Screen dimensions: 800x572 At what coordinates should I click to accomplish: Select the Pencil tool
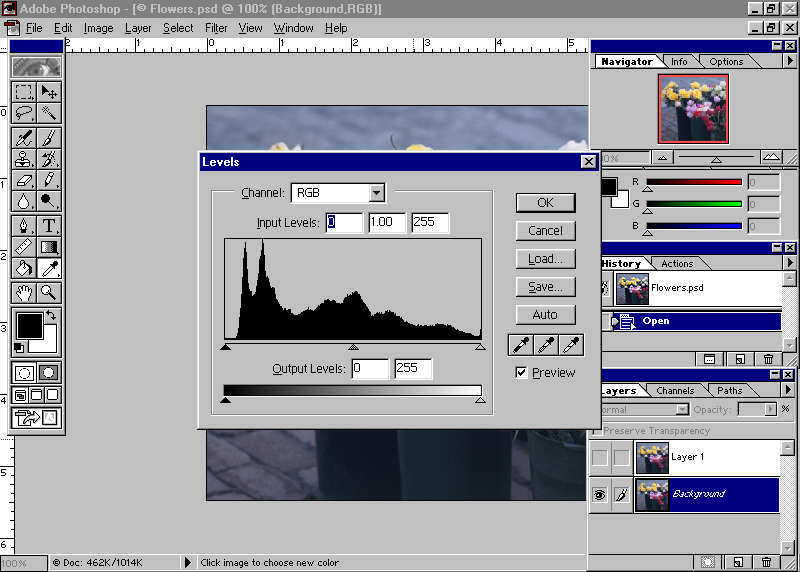pos(49,180)
